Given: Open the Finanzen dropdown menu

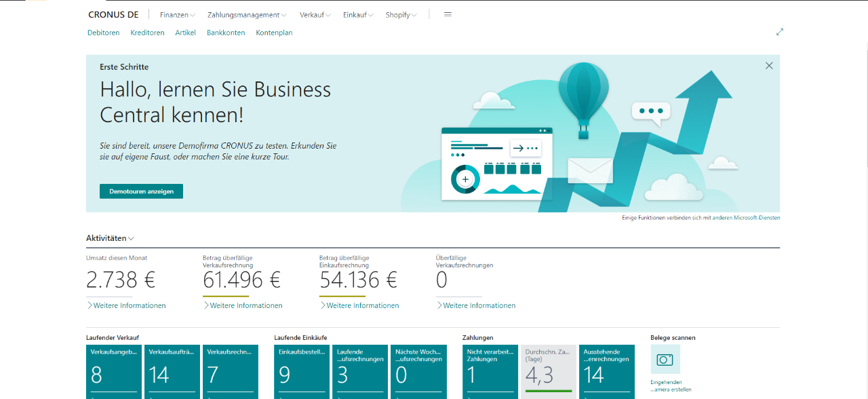Looking at the screenshot, I should [178, 15].
